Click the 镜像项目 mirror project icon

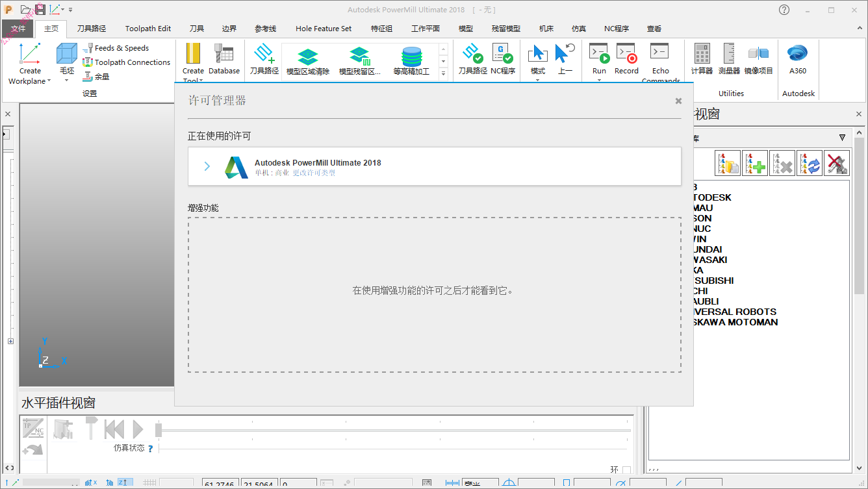click(758, 55)
